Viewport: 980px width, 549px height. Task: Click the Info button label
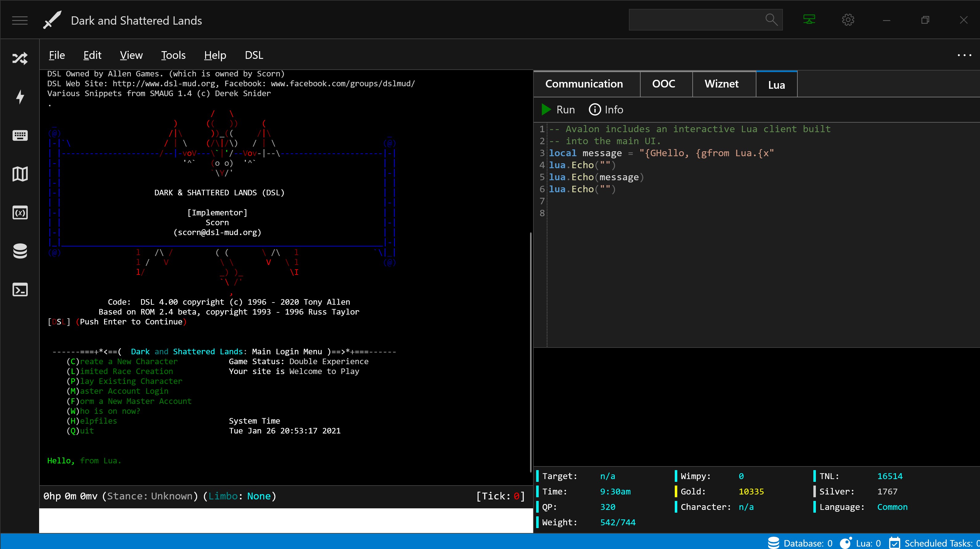coord(614,110)
